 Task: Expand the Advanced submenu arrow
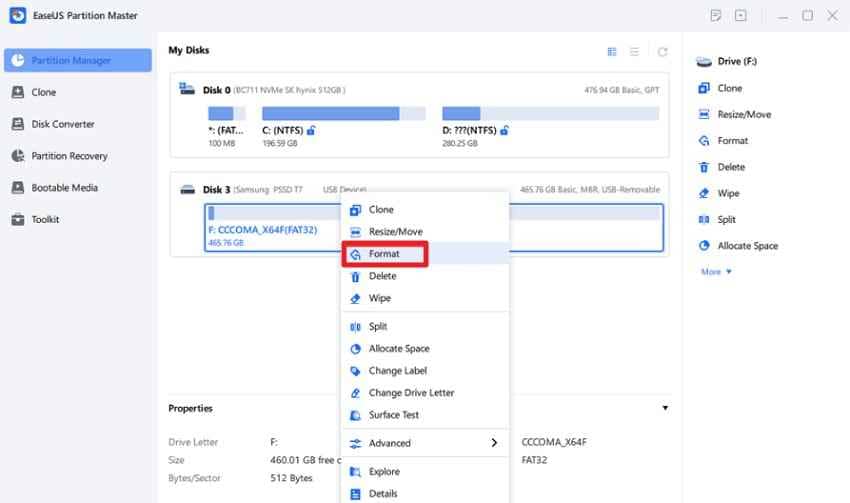coord(494,443)
